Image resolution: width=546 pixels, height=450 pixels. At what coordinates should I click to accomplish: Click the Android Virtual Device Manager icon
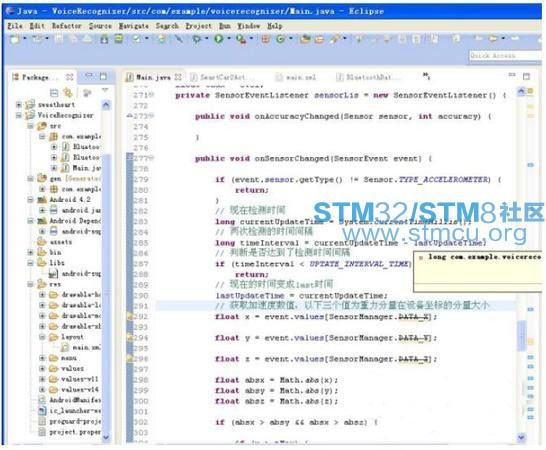pyautogui.click(x=119, y=39)
